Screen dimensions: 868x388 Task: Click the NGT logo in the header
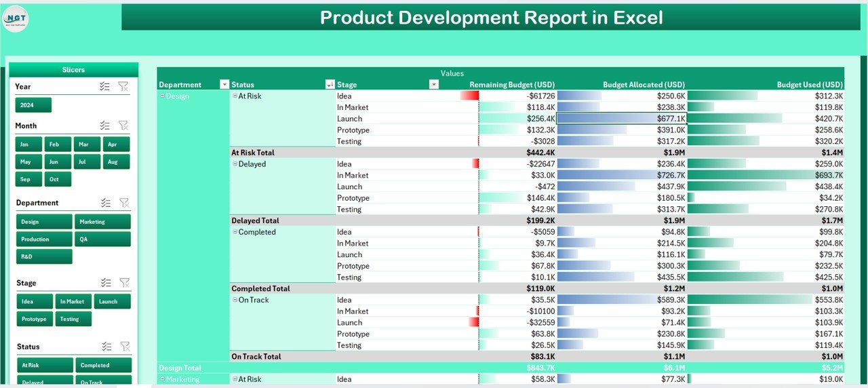(x=16, y=18)
